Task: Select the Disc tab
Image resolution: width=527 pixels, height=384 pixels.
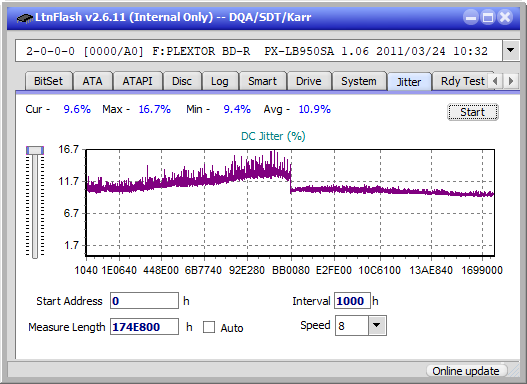Action: (x=182, y=81)
